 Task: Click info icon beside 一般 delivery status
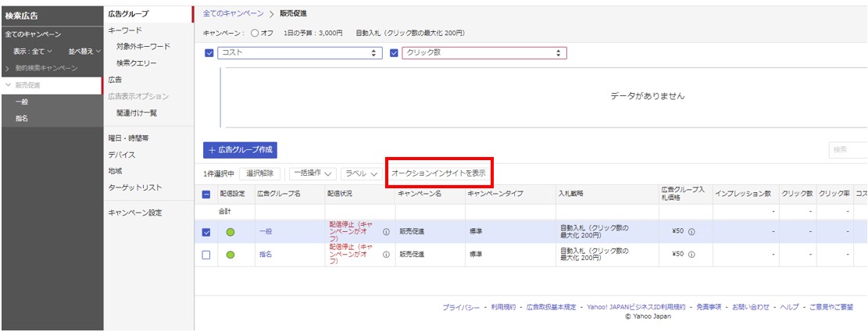pos(387,232)
